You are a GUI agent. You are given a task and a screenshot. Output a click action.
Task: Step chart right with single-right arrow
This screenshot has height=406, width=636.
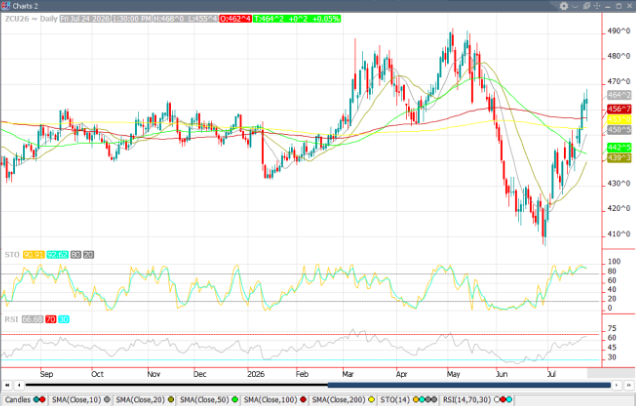(x=617, y=385)
